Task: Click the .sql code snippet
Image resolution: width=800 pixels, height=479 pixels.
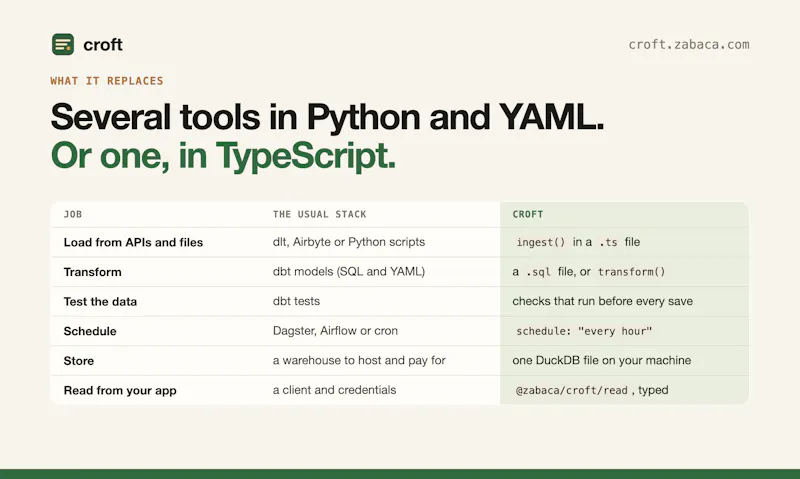Action: [x=538, y=272]
